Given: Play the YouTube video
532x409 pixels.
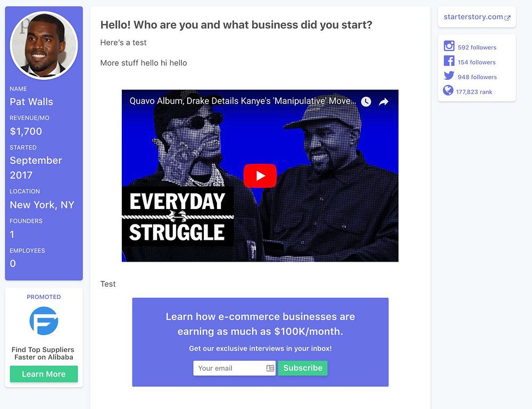Looking at the screenshot, I should click(x=260, y=176).
